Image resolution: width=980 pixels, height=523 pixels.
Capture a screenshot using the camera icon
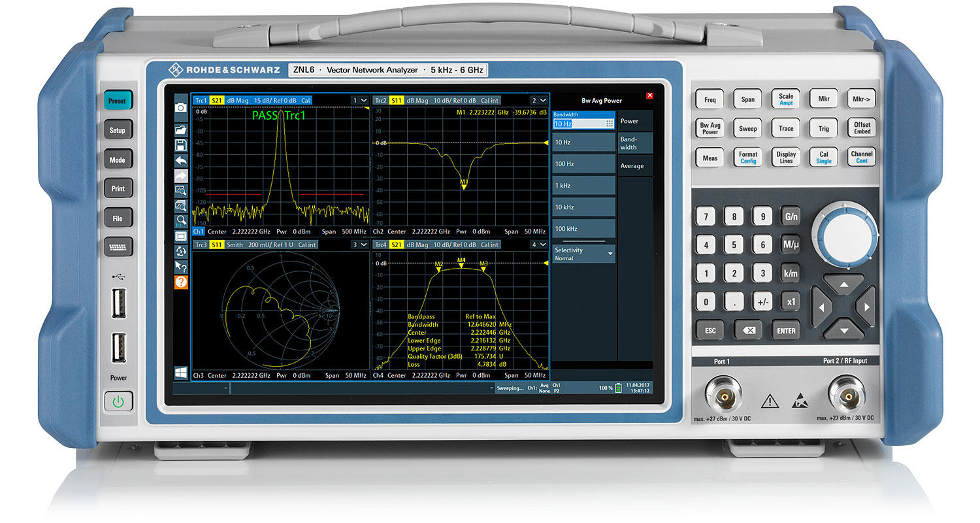(x=181, y=109)
